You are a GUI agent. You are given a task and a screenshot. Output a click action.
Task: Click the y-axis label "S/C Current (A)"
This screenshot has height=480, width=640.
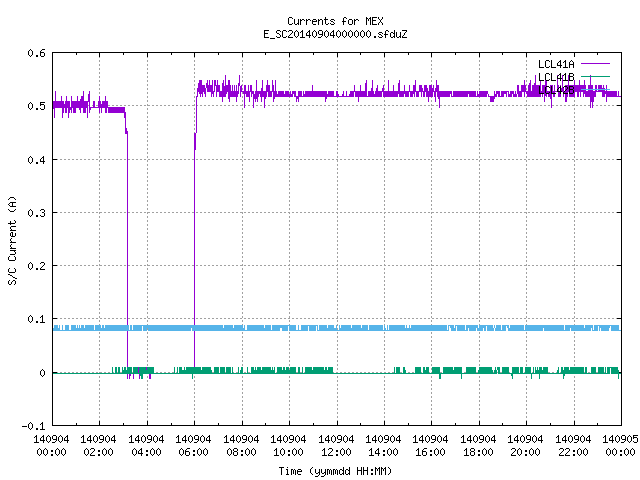[x=12, y=240]
